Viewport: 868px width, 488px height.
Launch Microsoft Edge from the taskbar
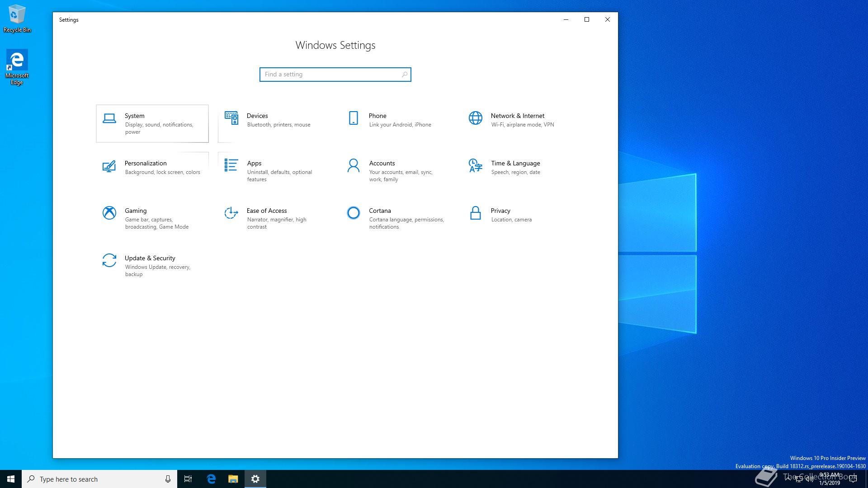pos(211,479)
